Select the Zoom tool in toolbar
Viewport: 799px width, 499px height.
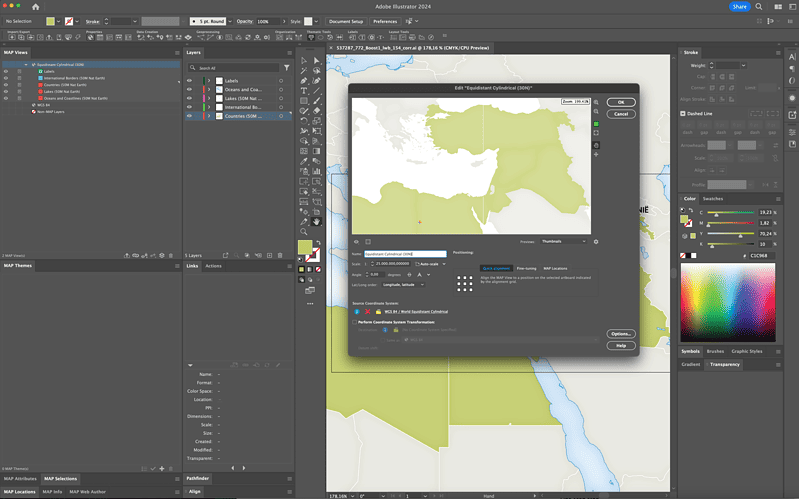[x=304, y=232]
